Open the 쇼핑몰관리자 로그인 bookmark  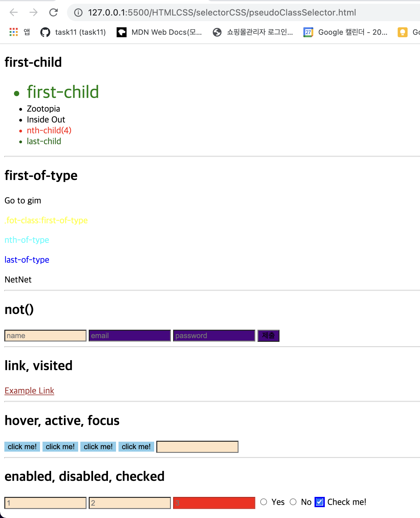tap(253, 32)
